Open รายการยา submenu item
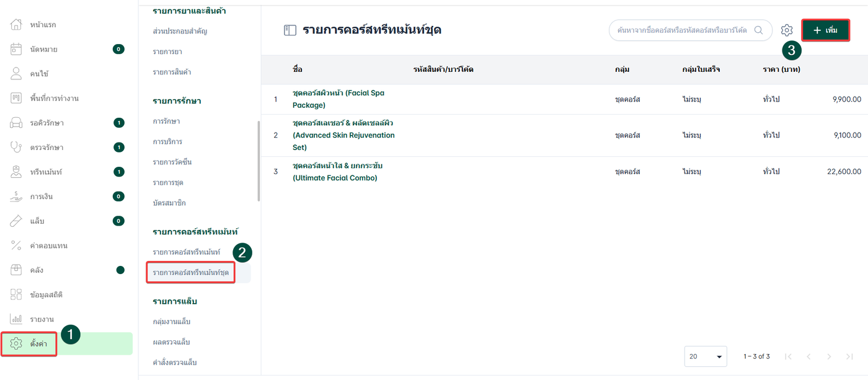The width and height of the screenshot is (868, 380). tap(167, 51)
